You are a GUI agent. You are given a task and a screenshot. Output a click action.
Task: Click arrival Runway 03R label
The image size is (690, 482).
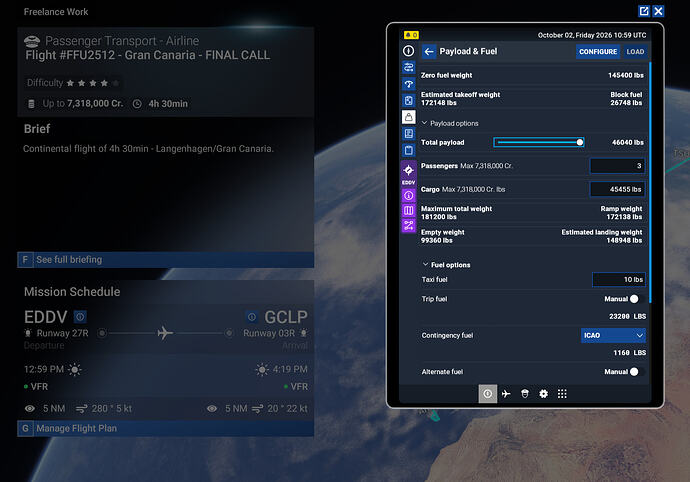click(x=269, y=333)
